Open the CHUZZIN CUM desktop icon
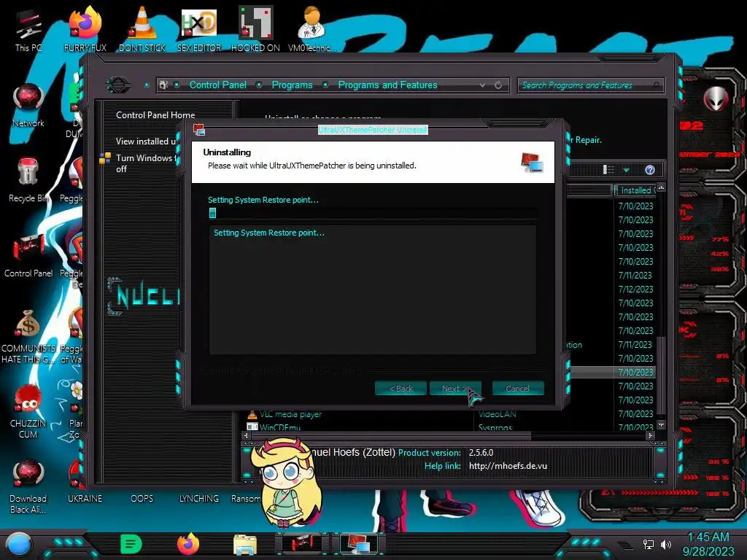The height and width of the screenshot is (560, 747). [28, 411]
